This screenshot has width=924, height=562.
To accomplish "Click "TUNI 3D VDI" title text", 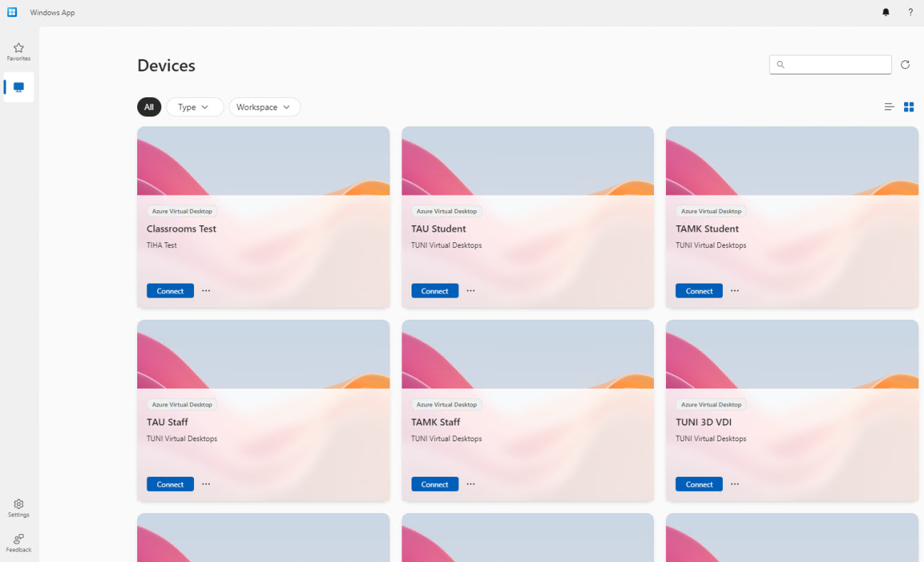I will (x=704, y=422).
